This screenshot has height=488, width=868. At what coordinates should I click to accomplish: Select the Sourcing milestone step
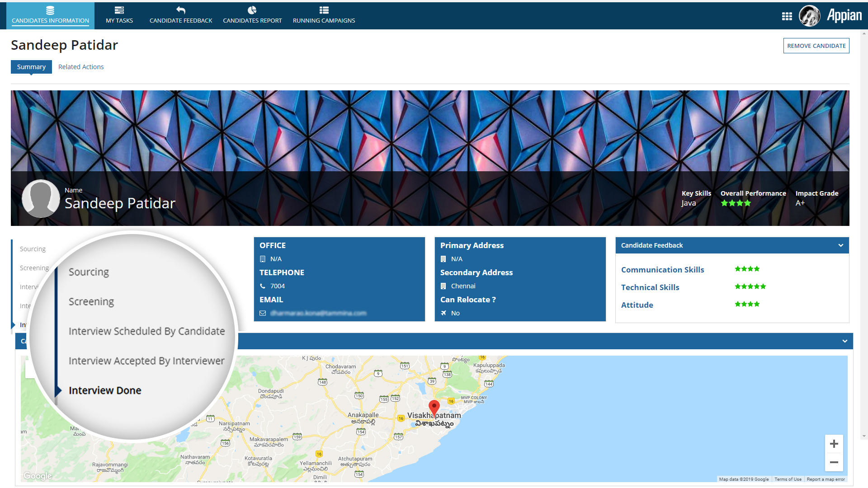tap(33, 249)
